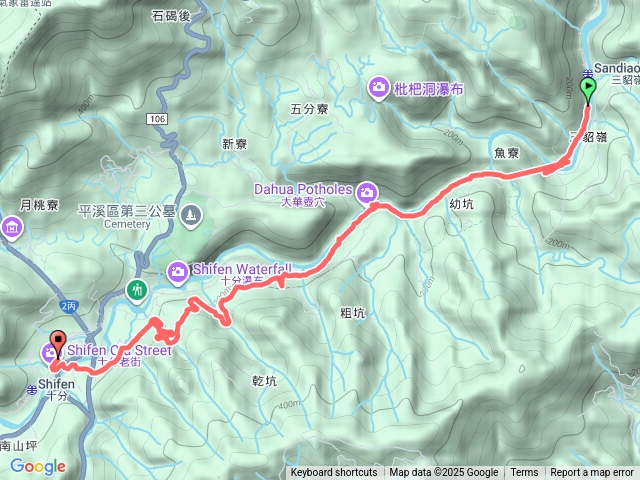This screenshot has width=640, height=480.
Task: Click the route 106 road shield
Action: click(157, 119)
